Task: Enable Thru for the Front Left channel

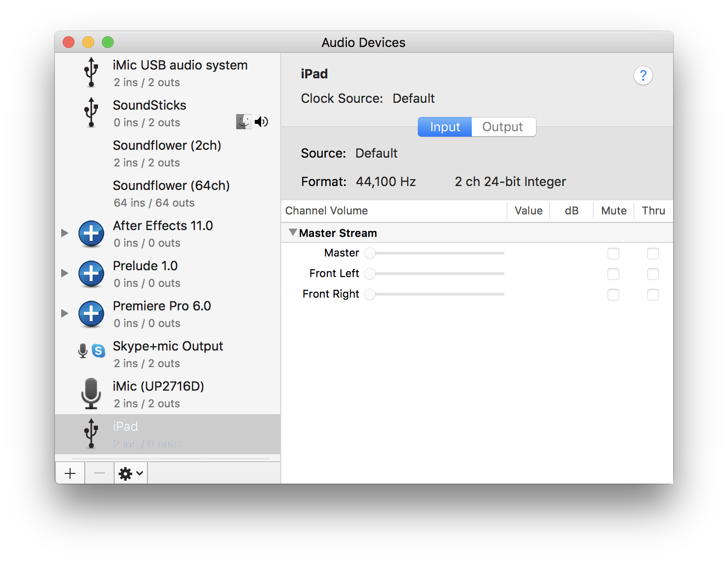Action: [x=653, y=274]
